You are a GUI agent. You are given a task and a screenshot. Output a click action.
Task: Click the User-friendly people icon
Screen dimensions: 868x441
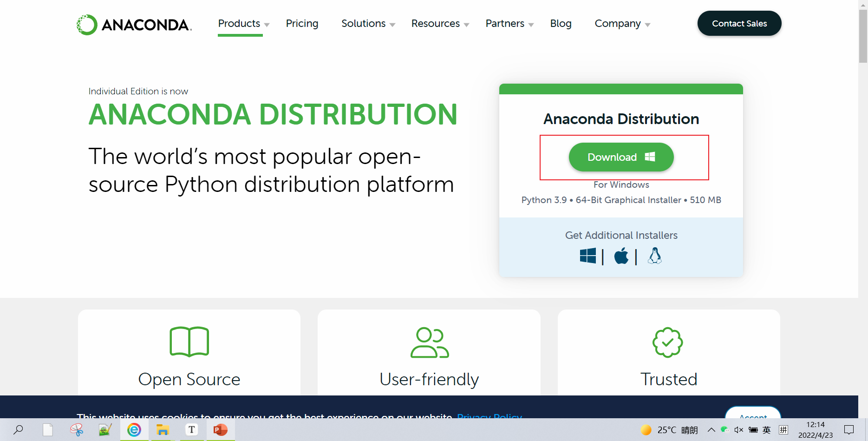430,342
